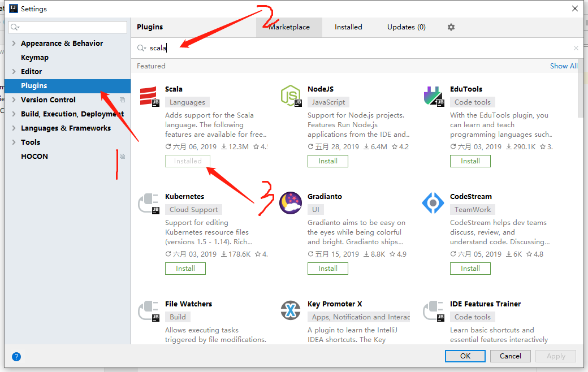Click the project-level icon beside Version Control
This screenshot has width=588, height=372.
click(122, 100)
